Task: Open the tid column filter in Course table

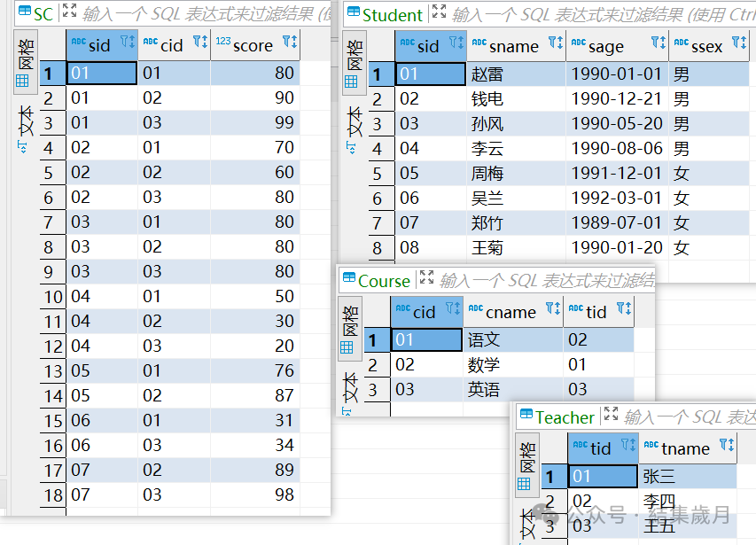Action: (x=624, y=308)
